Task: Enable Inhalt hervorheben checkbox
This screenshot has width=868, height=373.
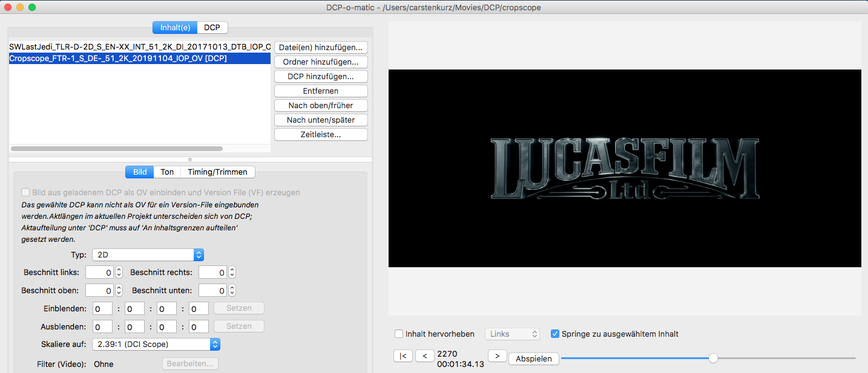Action: coord(399,334)
